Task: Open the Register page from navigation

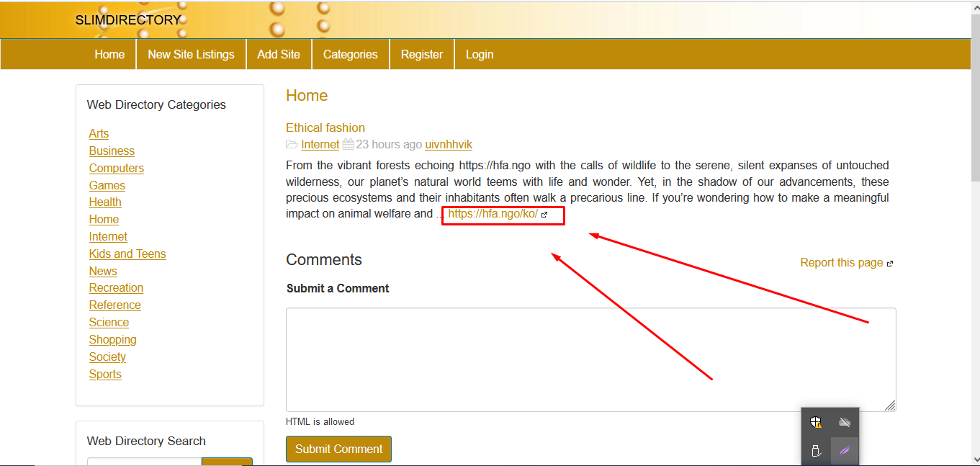Action: (x=422, y=55)
